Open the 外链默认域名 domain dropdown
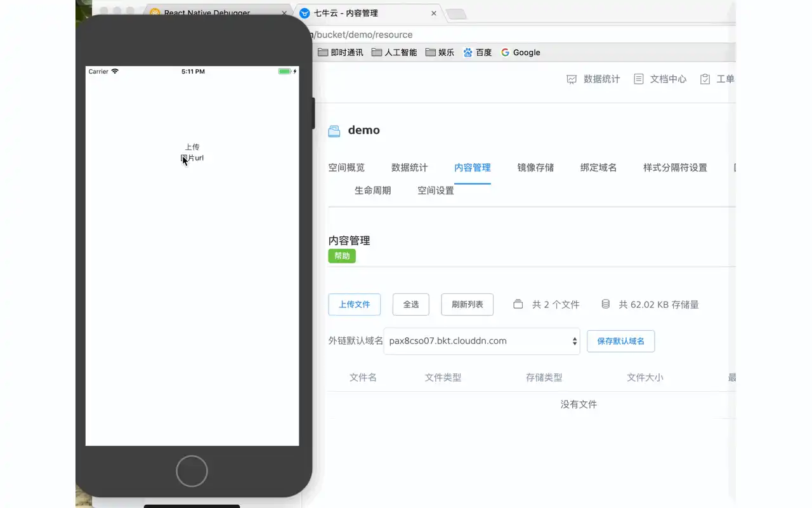Viewport: 812px width, 508px height. pos(482,341)
